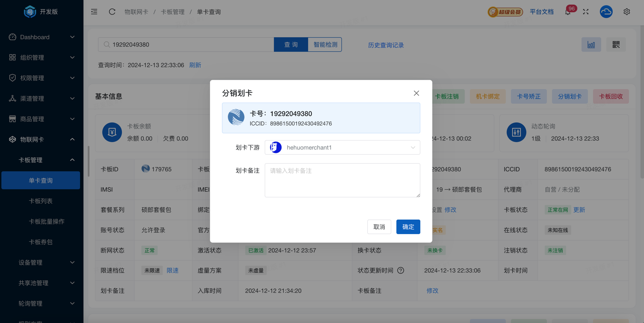Select 卡板列表 in the sidebar
This screenshot has width=644, height=323.
pos(41,201)
